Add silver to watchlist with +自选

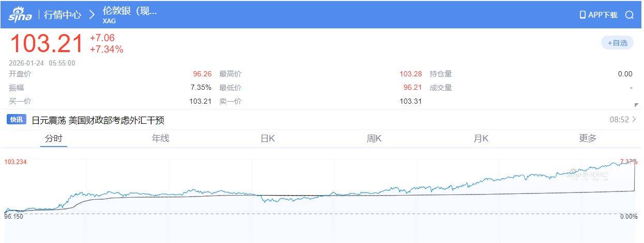point(617,43)
